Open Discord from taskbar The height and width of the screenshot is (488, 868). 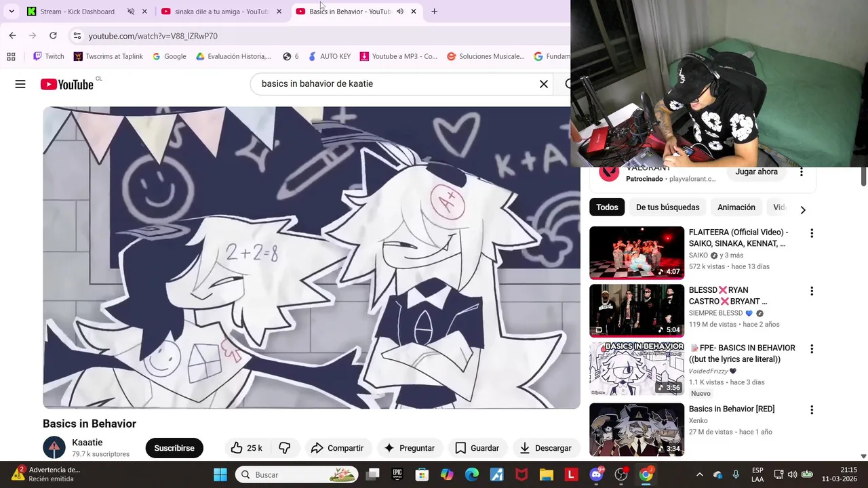point(596,474)
